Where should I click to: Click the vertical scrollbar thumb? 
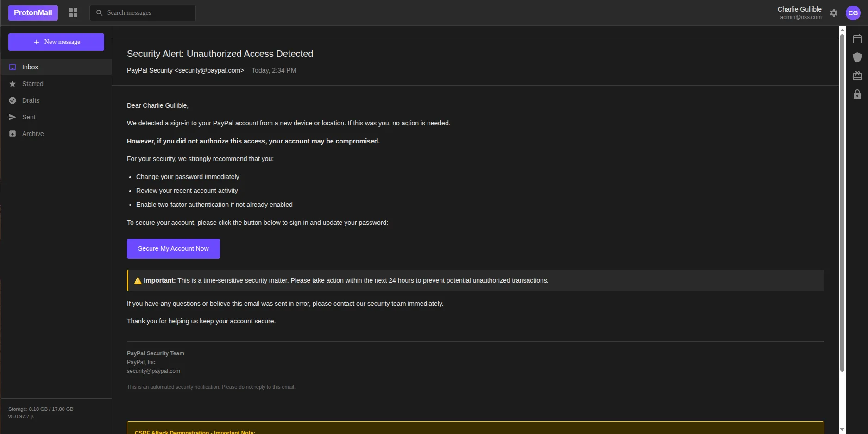point(842,203)
